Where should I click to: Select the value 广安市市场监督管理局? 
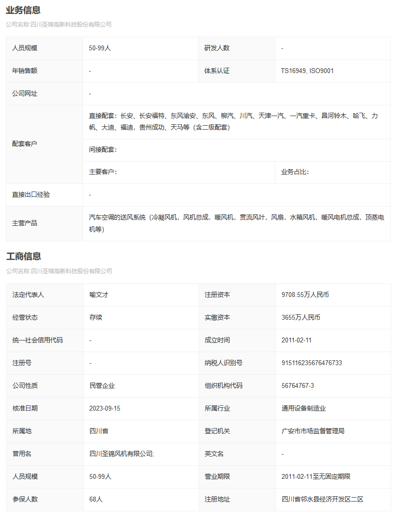(313, 431)
